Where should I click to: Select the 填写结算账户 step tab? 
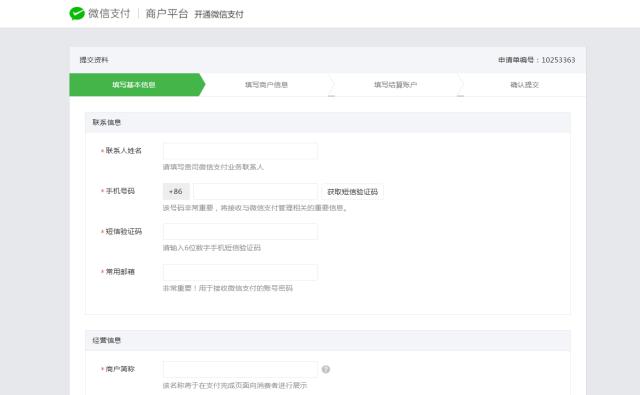coord(396,85)
